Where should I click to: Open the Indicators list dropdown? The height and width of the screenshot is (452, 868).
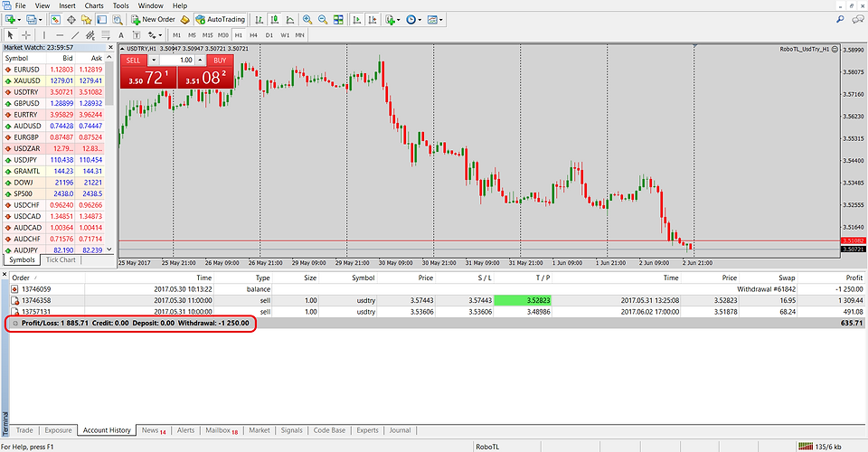[x=392, y=19]
